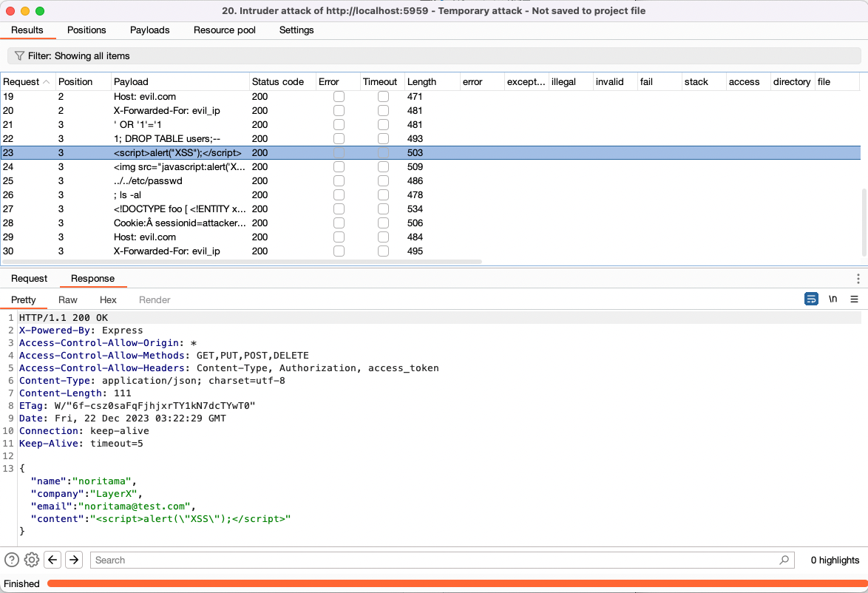
Task: Sort by Position column header
Action: pyautogui.click(x=83, y=82)
